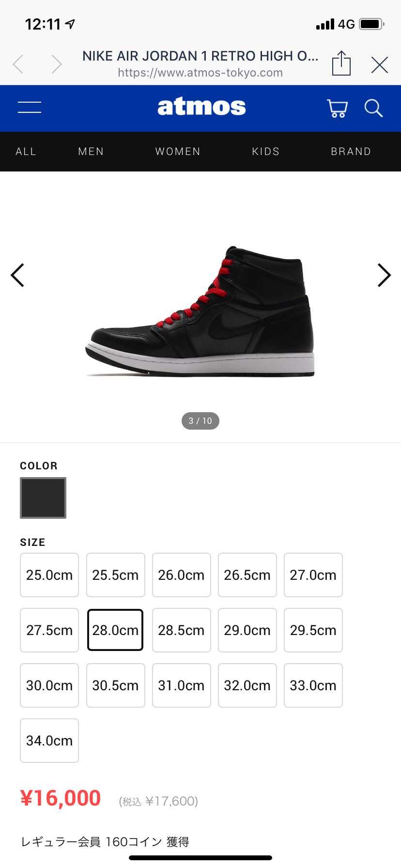Open the WOMEN category tab

[x=178, y=152]
